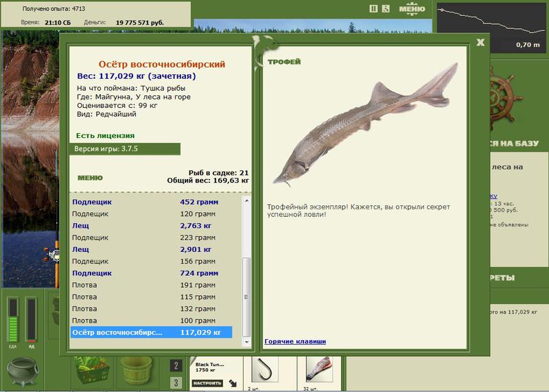The height and width of the screenshot is (392, 549).
Task: Select Подлещик 452 грамм row
Action: point(151,202)
